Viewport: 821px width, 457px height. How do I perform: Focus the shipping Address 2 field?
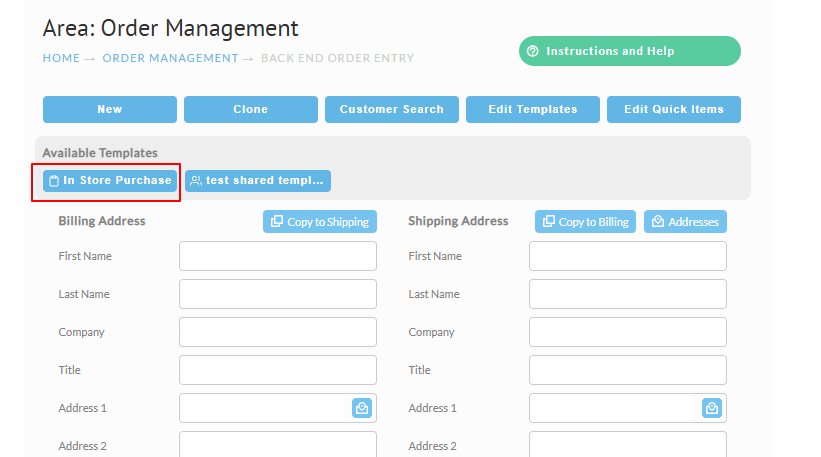point(627,444)
